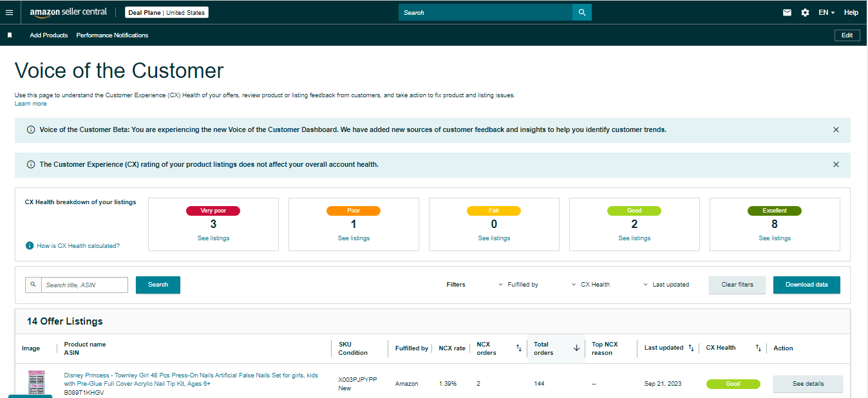The height and width of the screenshot is (398, 868).
Task: Click Download data button
Action: click(806, 285)
